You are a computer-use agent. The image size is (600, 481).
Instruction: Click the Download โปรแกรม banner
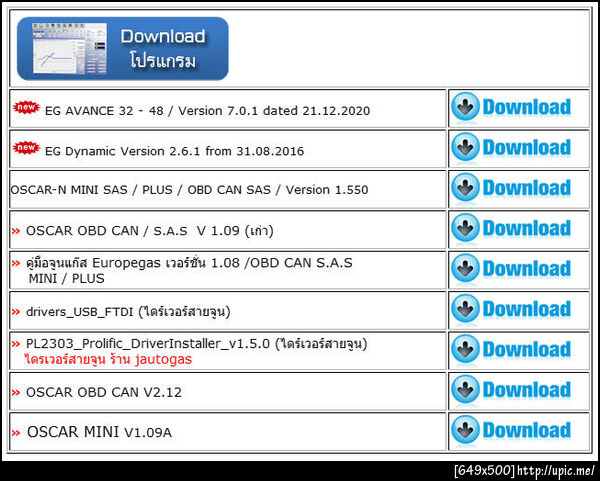123,49
